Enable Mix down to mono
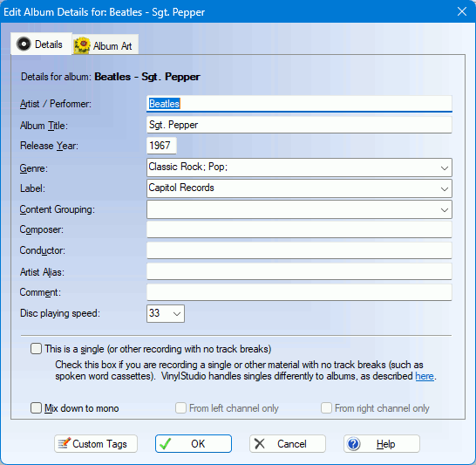This screenshot has height=465, width=476. click(36, 408)
